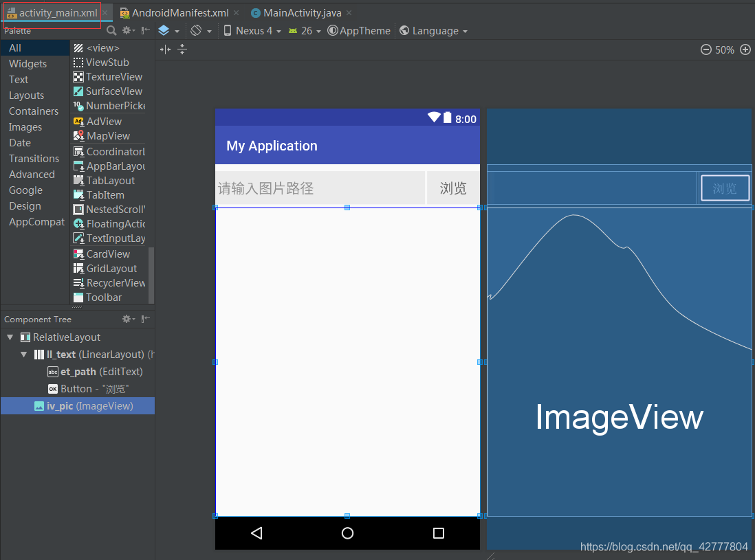Click the expand vertically icon

click(x=182, y=49)
